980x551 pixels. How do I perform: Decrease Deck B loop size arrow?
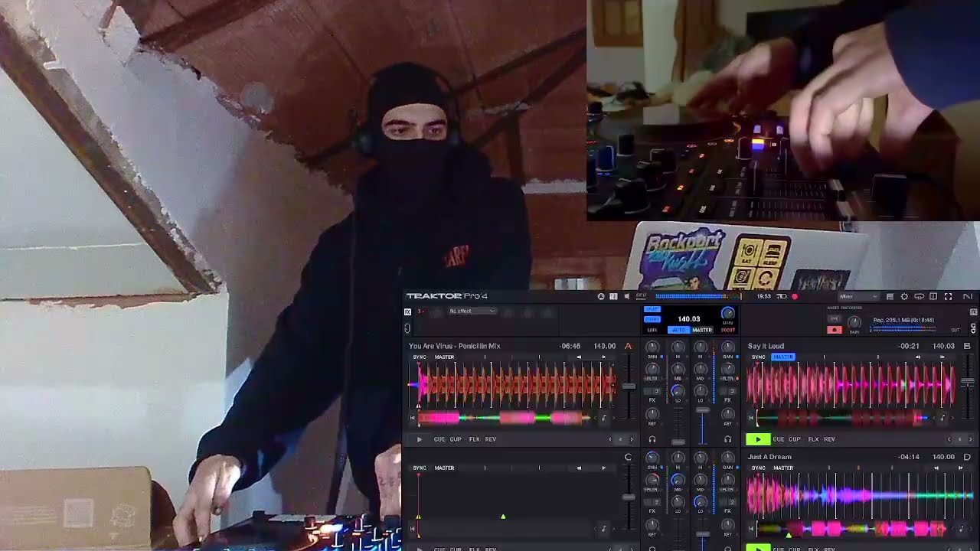[949, 439]
